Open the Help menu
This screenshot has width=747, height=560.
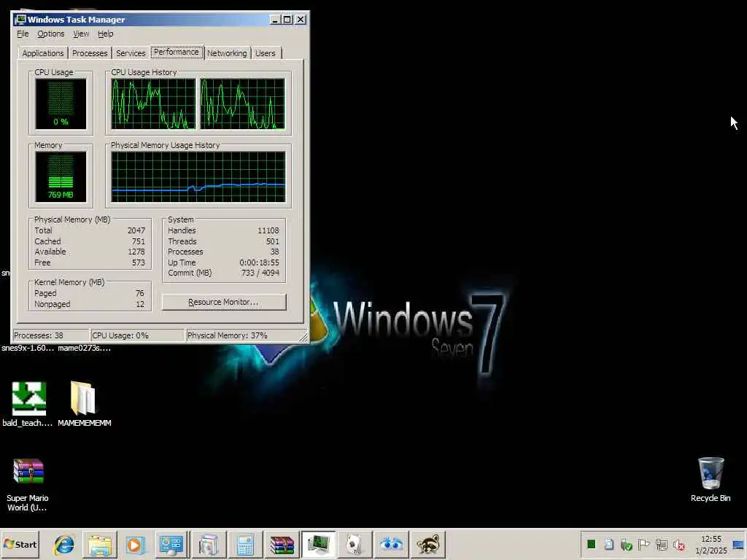(105, 34)
